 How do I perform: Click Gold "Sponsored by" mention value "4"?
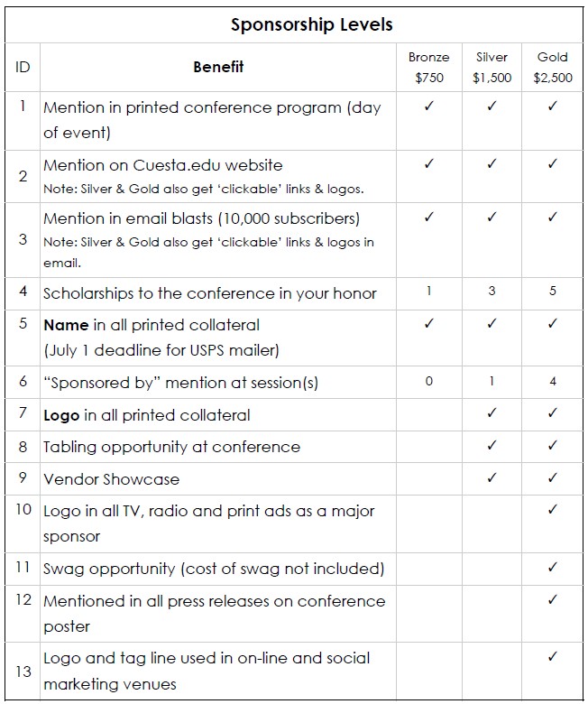[553, 381]
